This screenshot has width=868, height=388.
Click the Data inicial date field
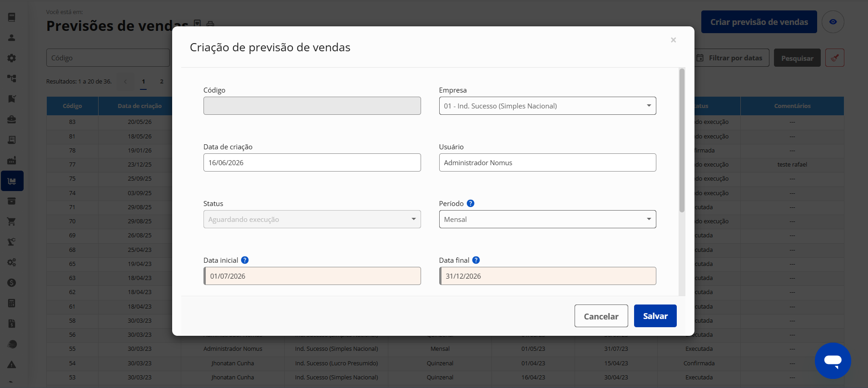pos(312,276)
